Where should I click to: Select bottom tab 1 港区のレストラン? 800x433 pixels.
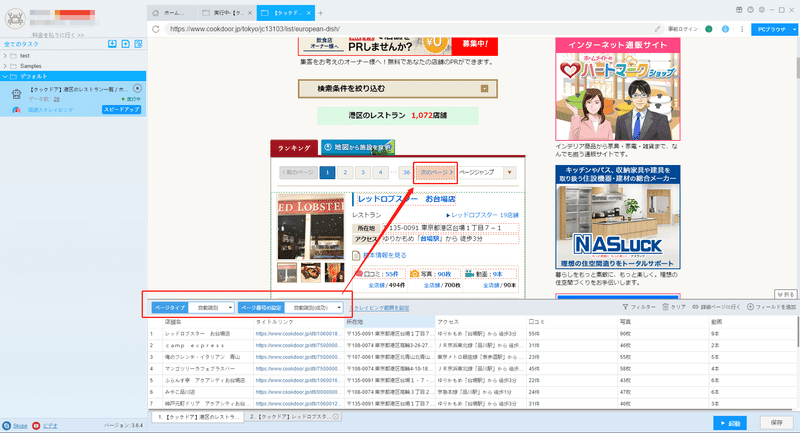tap(197, 417)
